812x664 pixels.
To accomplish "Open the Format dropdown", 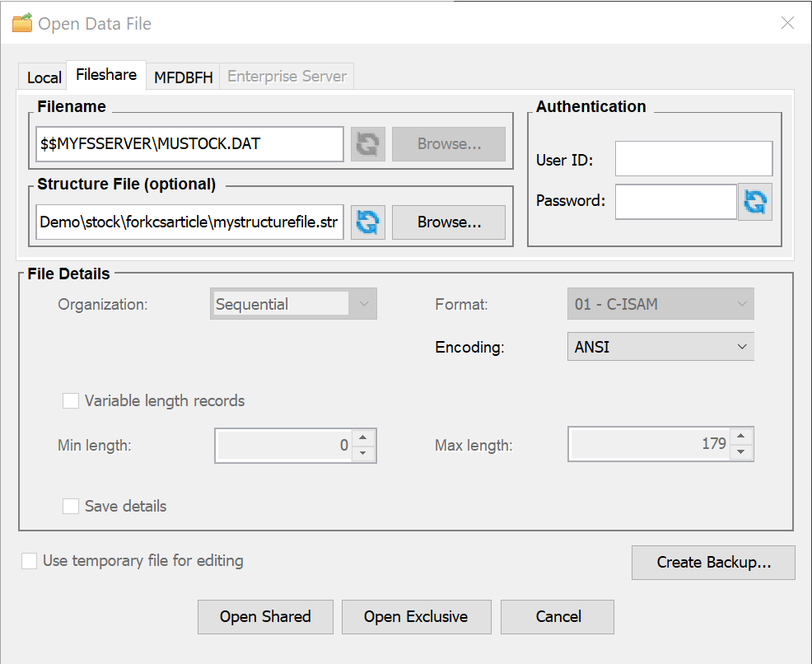I will click(x=742, y=303).
